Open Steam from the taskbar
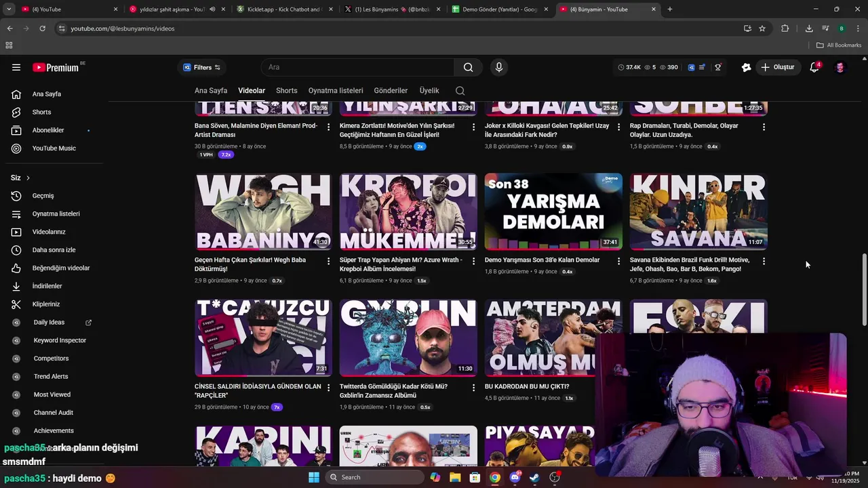Screen dimensions: 868x488 pyautogui.click(x=534, y=477)
